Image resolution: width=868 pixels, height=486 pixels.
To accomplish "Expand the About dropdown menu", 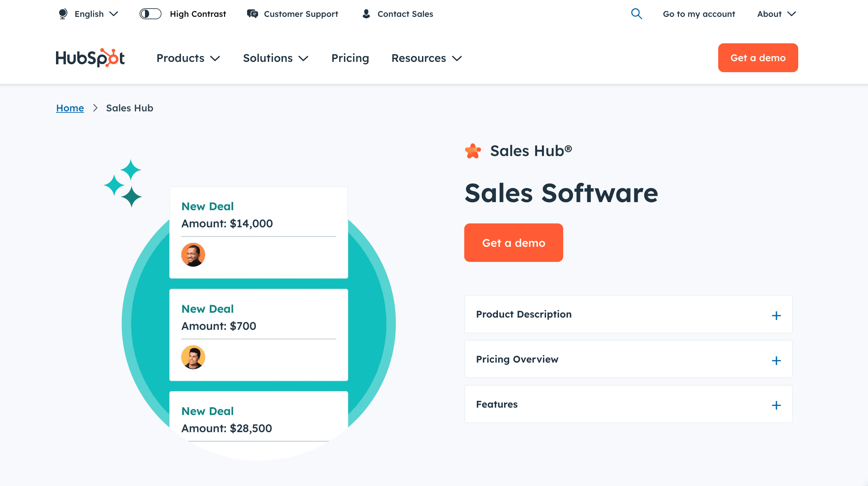I will point(777,14).
